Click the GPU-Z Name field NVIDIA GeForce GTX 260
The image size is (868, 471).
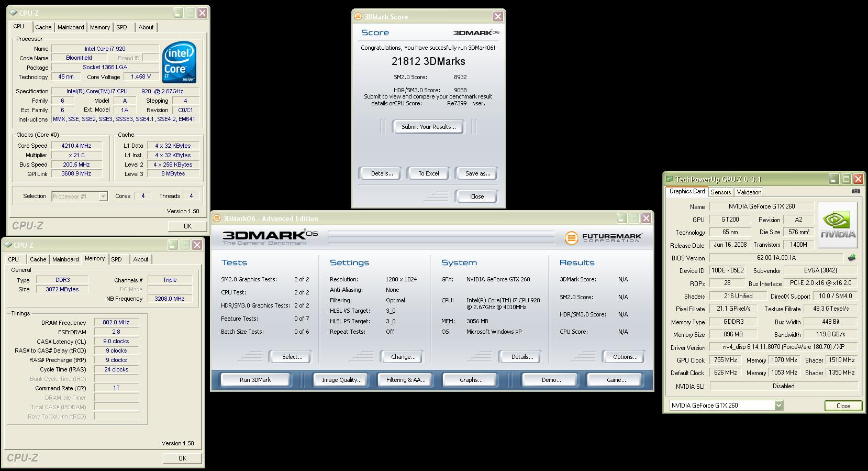[x=762, y=206]
